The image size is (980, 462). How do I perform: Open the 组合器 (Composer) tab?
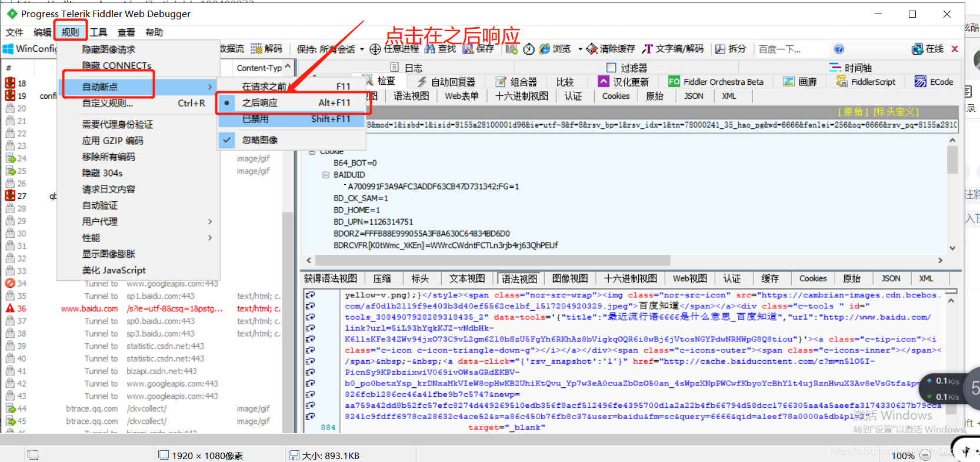tap(516, 82)
